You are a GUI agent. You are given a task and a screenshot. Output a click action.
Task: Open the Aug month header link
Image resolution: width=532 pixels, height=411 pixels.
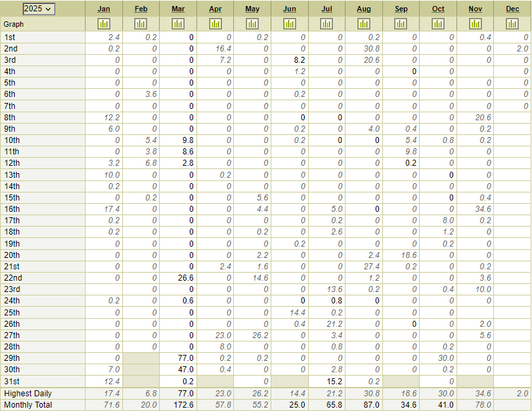click(x=364, y=9)
